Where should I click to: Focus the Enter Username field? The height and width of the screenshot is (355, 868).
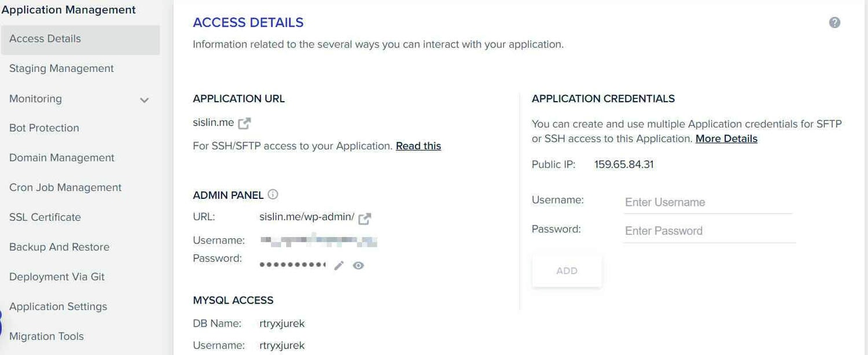[x=708, y=202]
